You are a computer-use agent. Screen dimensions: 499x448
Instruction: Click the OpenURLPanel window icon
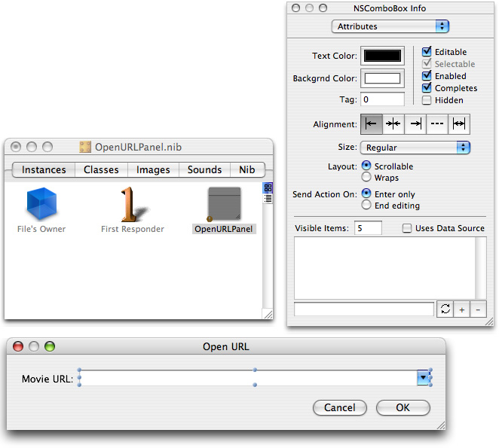[223, 203]
